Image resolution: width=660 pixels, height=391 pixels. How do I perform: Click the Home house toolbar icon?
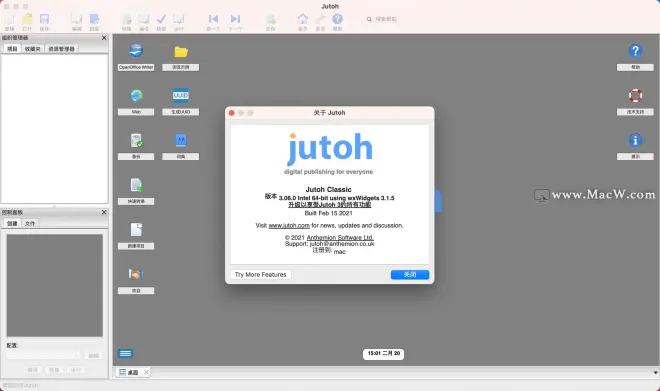click(303, 19)
